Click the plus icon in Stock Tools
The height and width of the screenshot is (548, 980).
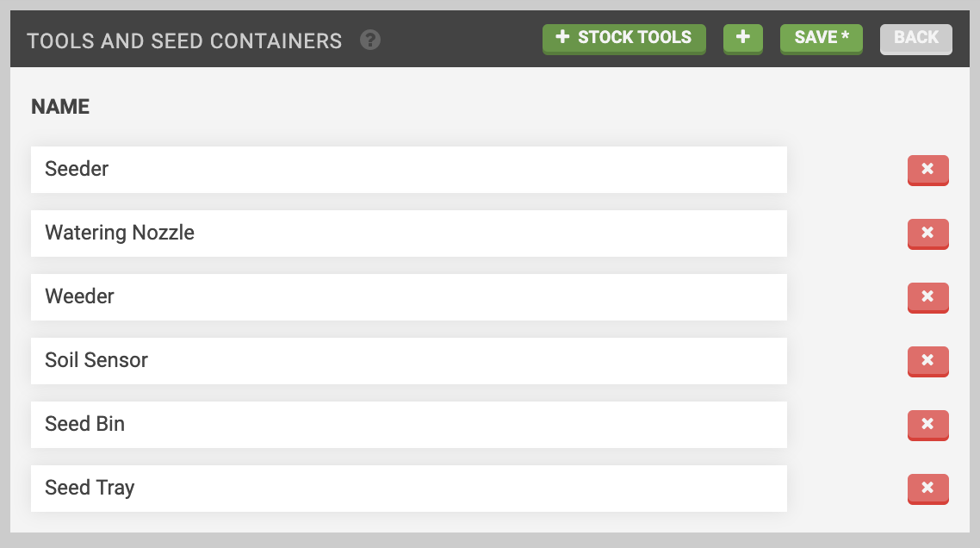tap(563, 37)
